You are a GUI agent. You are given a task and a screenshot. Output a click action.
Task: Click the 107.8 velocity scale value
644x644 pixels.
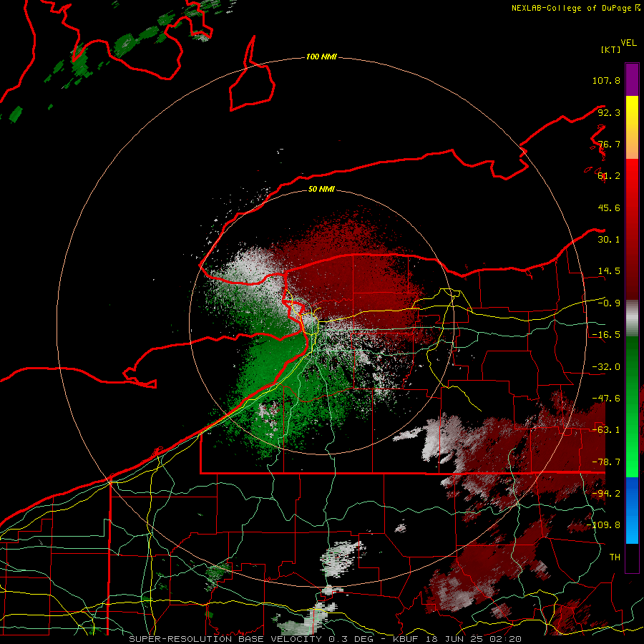(606, 80)
